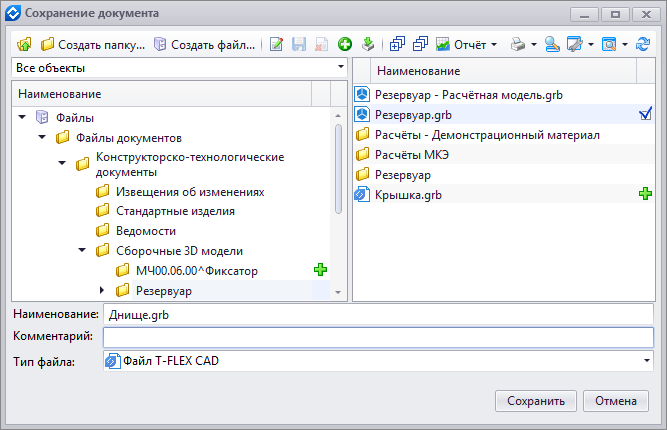This screenshot has height=430, width=667.
Task: Select Резервуар.grb file in list
Action: (x=413, y=115)
